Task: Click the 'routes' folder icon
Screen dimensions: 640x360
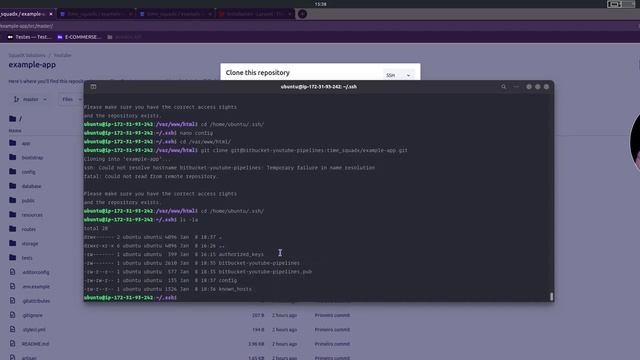Action: [x=13, y=229]
